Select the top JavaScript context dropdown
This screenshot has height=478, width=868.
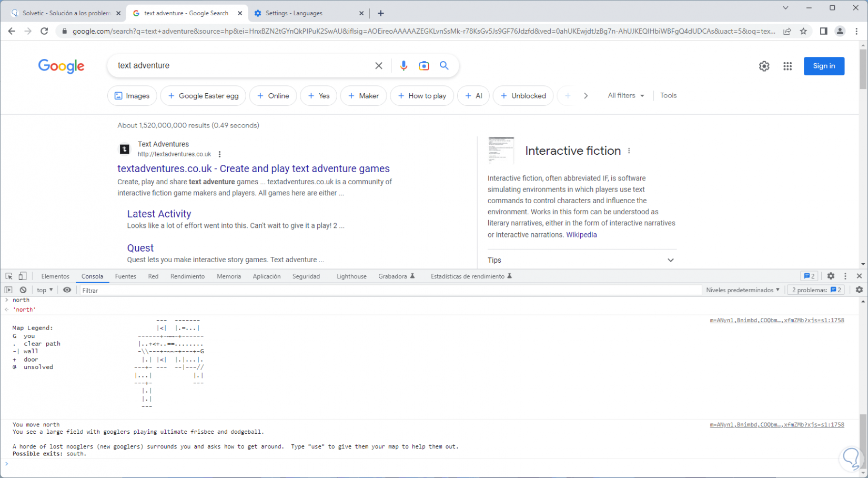[45, 290]
